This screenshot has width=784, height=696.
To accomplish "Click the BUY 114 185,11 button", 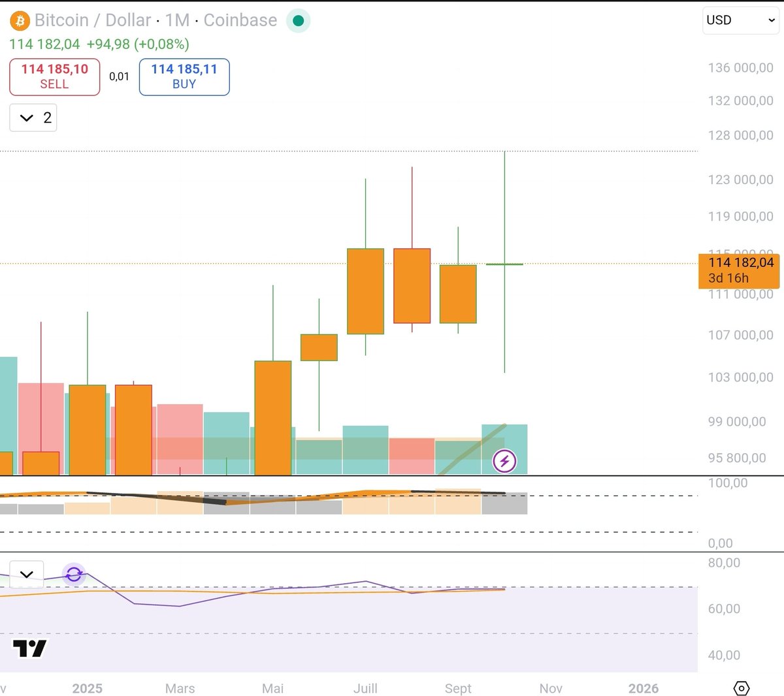I will pos(184,77).
